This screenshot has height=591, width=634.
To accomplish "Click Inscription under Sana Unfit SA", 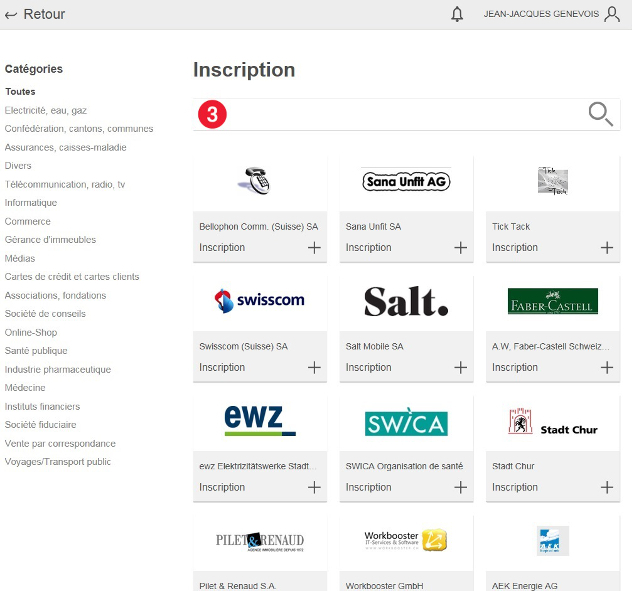I will 368,247.
